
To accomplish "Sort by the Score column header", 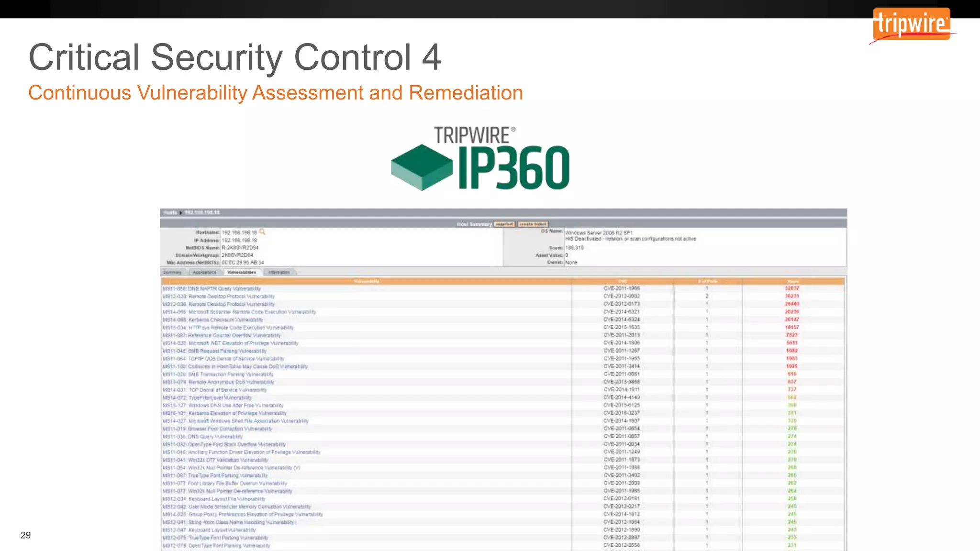I will point(792,281).
